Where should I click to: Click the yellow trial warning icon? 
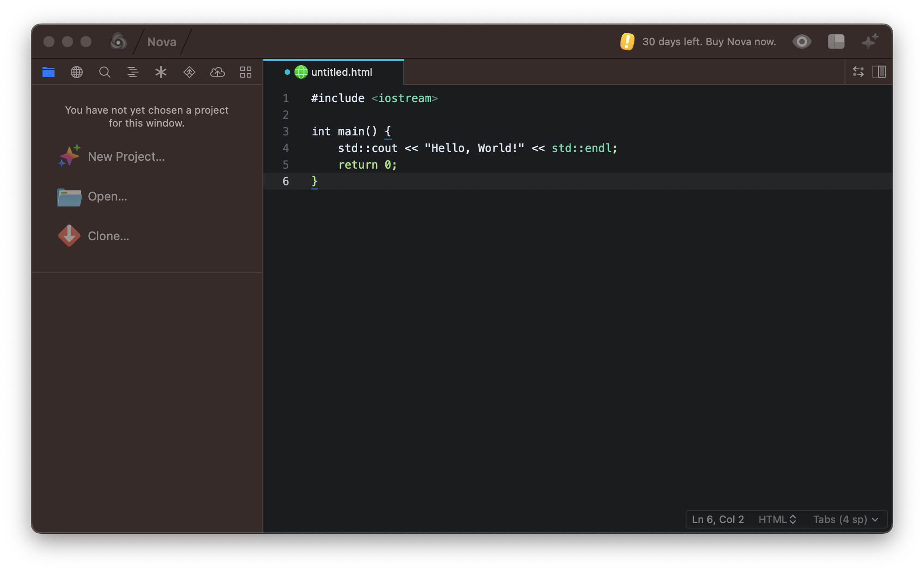pyautogui.click(x=627, y=42)
